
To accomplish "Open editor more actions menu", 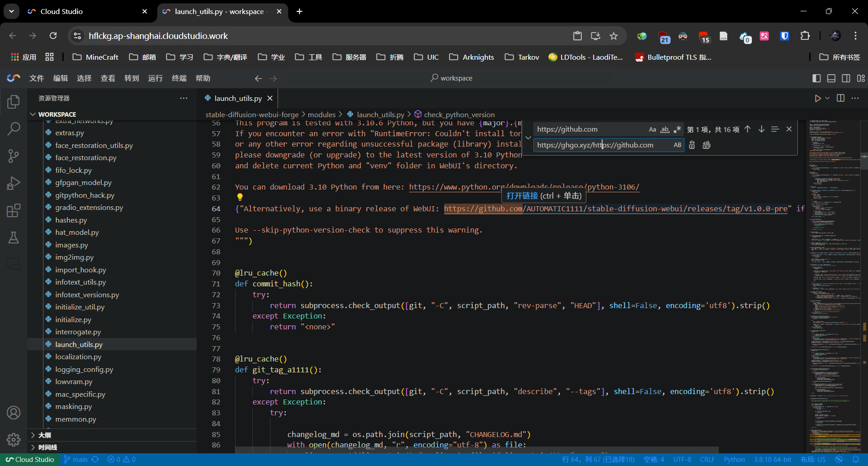I will click(855, 98).
